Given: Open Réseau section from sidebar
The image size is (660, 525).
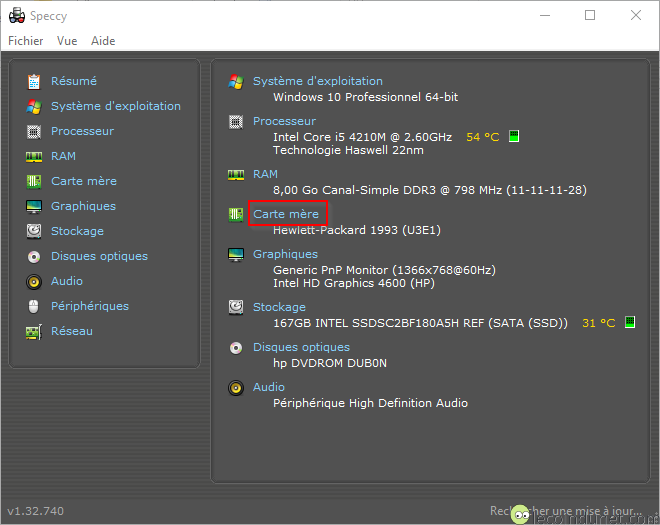Looking at the screenshot, I should coord(72,331).
